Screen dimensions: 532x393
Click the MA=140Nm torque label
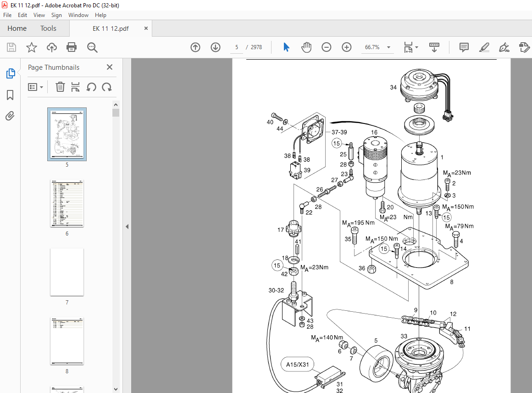pyautogui.click(x=327, y=338)
